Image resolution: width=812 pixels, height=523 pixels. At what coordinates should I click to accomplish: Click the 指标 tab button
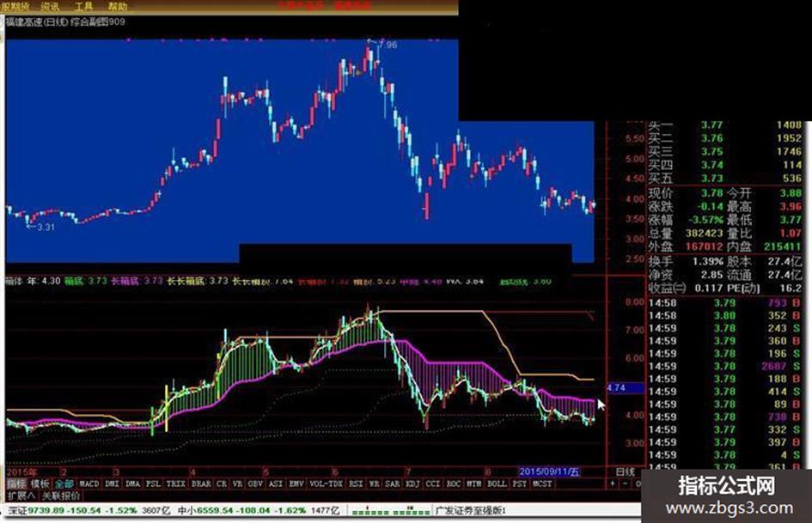click(x=16, y=483)
